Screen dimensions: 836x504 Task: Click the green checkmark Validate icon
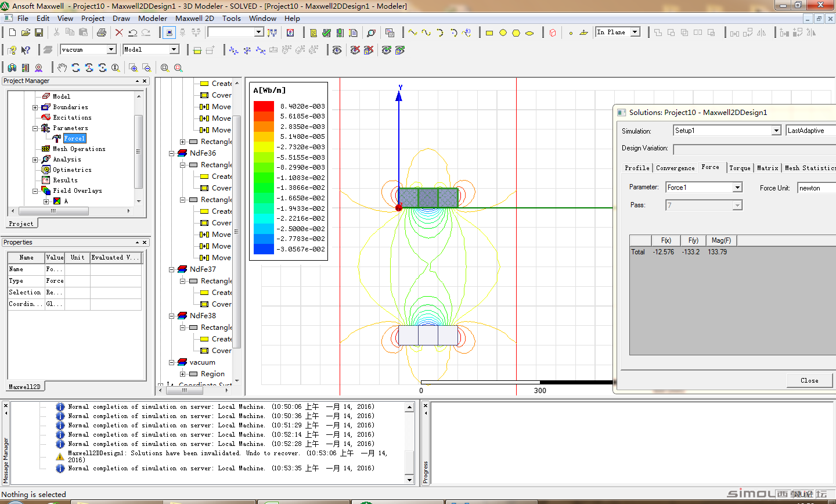[326, 33]
